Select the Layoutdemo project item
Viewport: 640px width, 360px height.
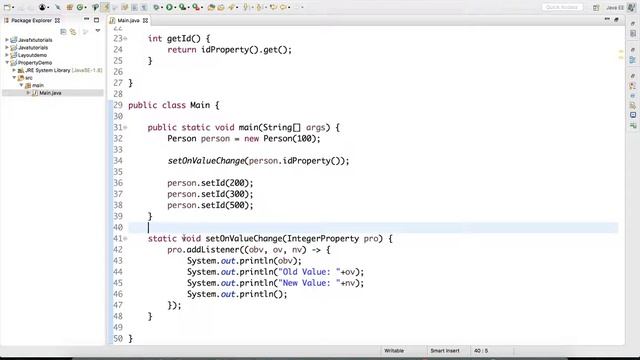(32, 55)
